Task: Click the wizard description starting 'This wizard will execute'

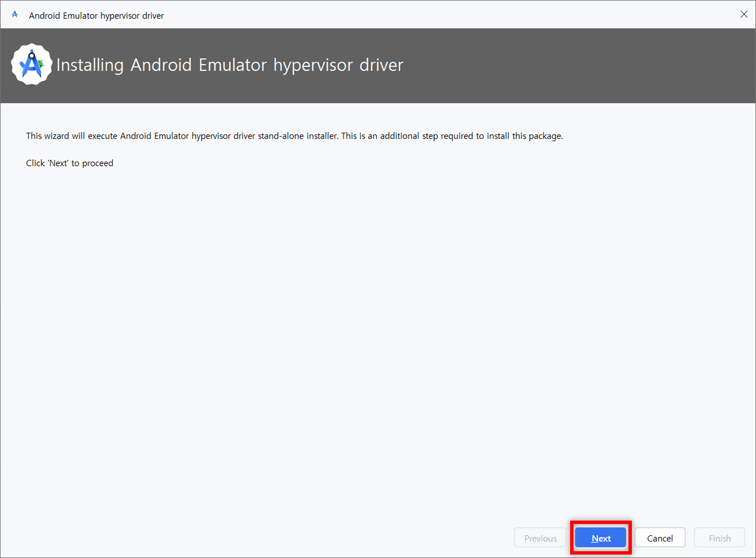Action: (x=294, y=136)
